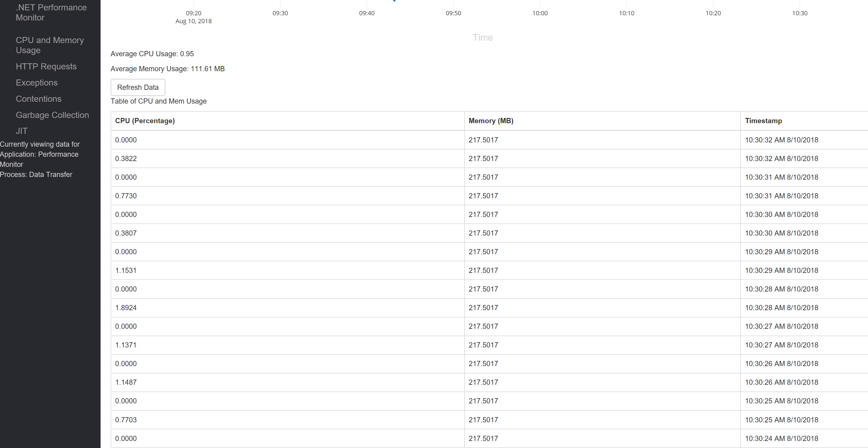The image size is (868, 448).
Task: Navigate to Garbage Collection page
Action: [52, 115]
